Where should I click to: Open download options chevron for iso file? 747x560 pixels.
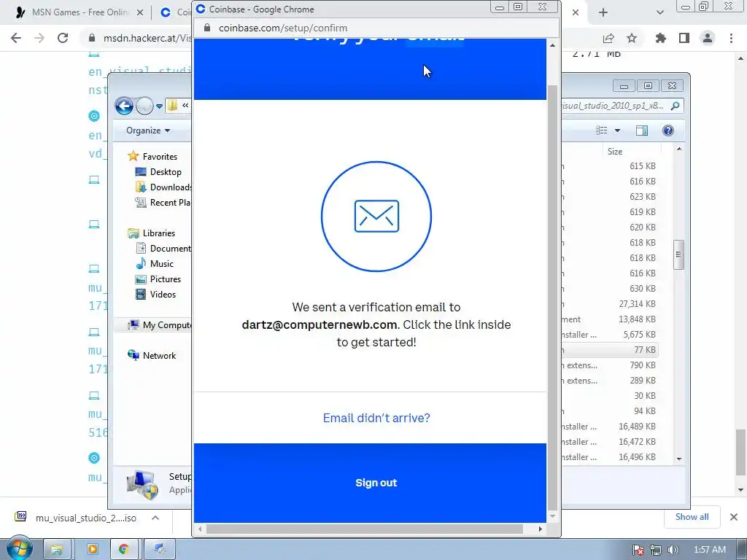pyautogui.click(x=155, y=518)
